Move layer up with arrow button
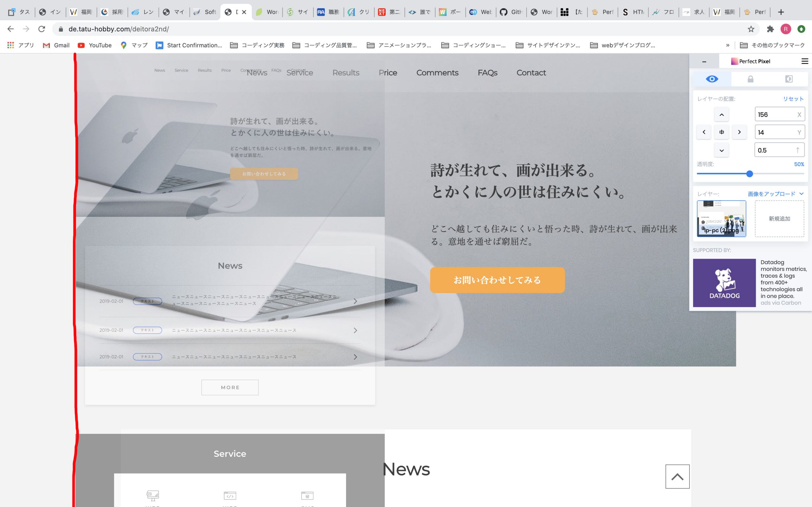This screenshot has width=812, height=507. coord(722,115)
